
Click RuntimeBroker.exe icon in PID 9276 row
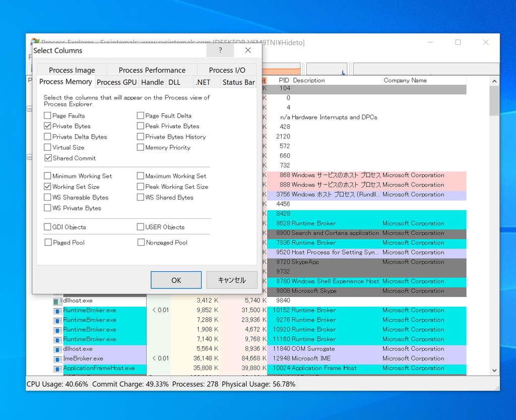(57, 320)
